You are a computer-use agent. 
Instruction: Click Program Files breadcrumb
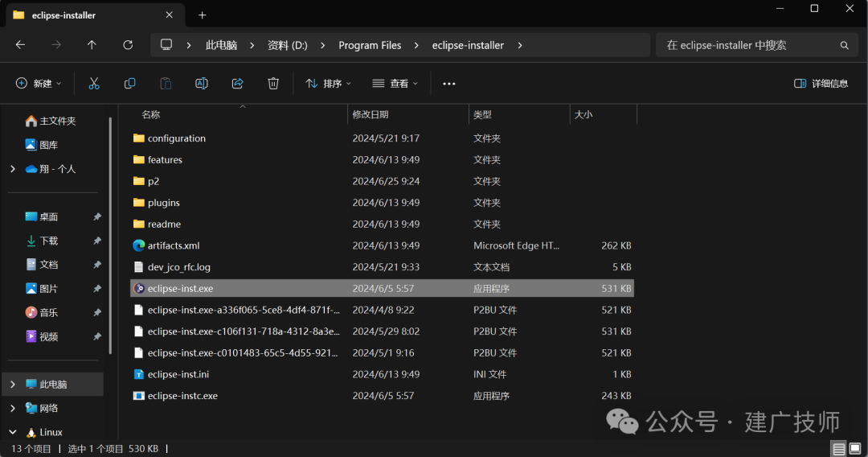click(x=370, y=45)
